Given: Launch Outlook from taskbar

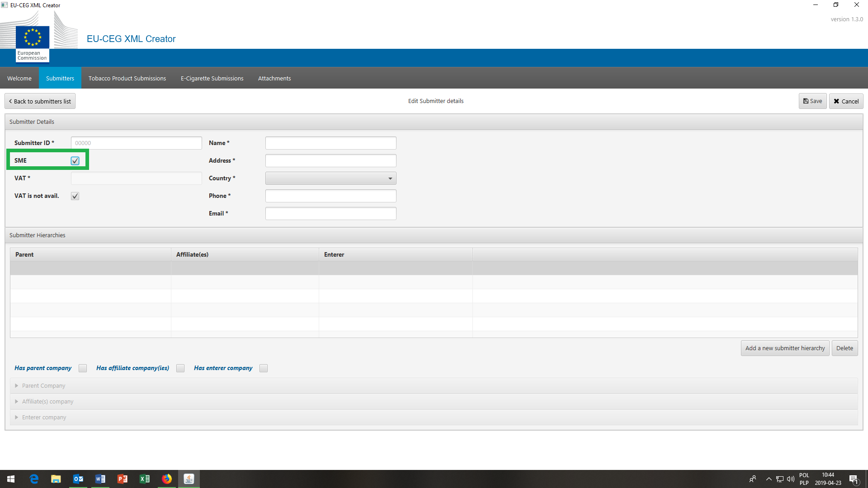Looking at the screenshot, I should pos(78,479).
